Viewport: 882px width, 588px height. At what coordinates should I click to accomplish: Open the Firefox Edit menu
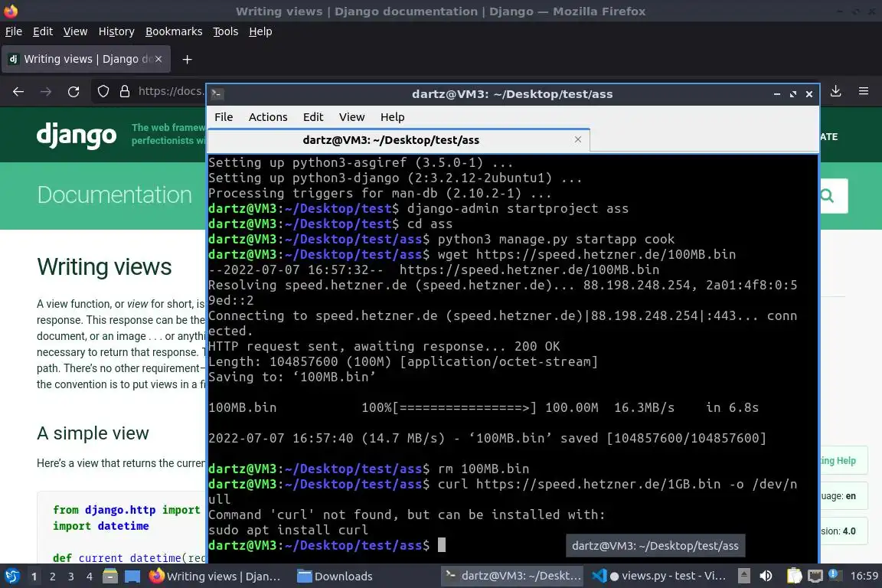[x=43, y=31]
